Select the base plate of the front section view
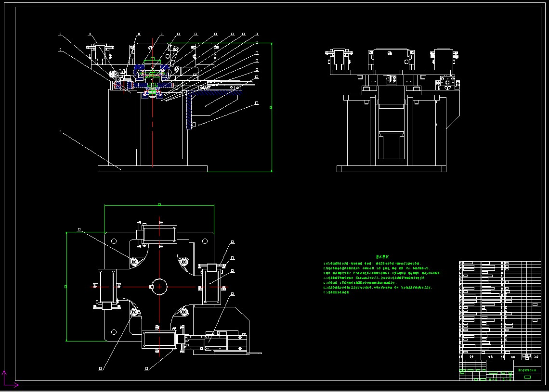 153,169
